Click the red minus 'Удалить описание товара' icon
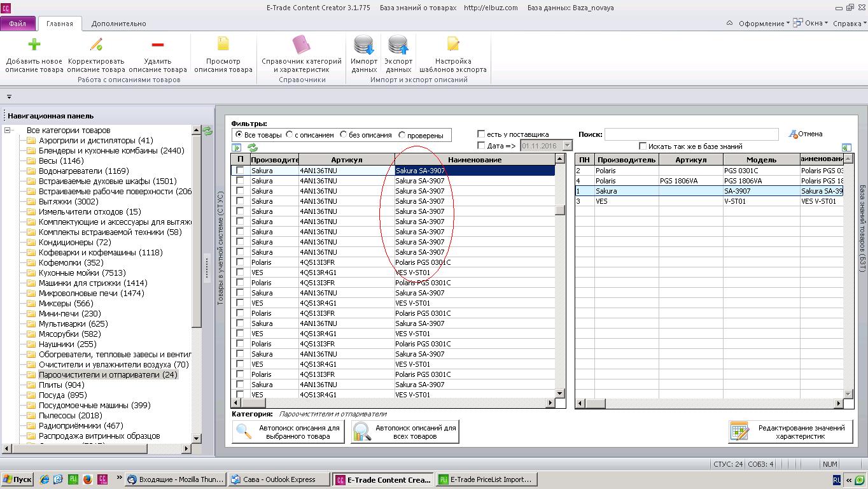This screenshot has height=489, width=868. pyautogui.click(x=158, y=44)
